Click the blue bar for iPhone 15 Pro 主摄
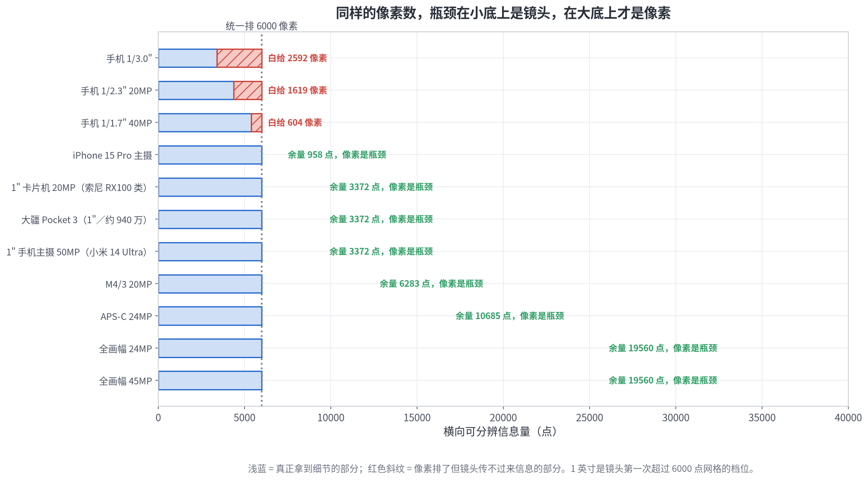The width and height of the screenshot is (868, 480). [x=210, y=155]
